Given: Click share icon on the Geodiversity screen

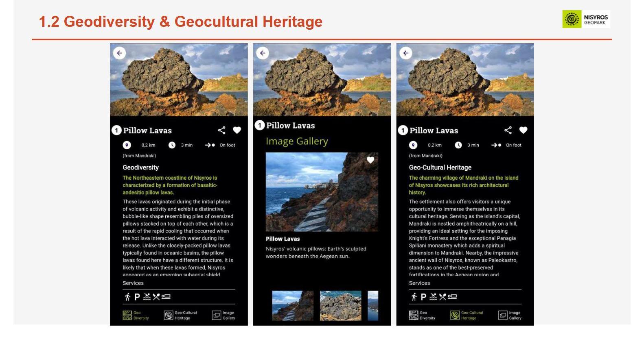Looking at the screenshot, I should pos(221,130).
